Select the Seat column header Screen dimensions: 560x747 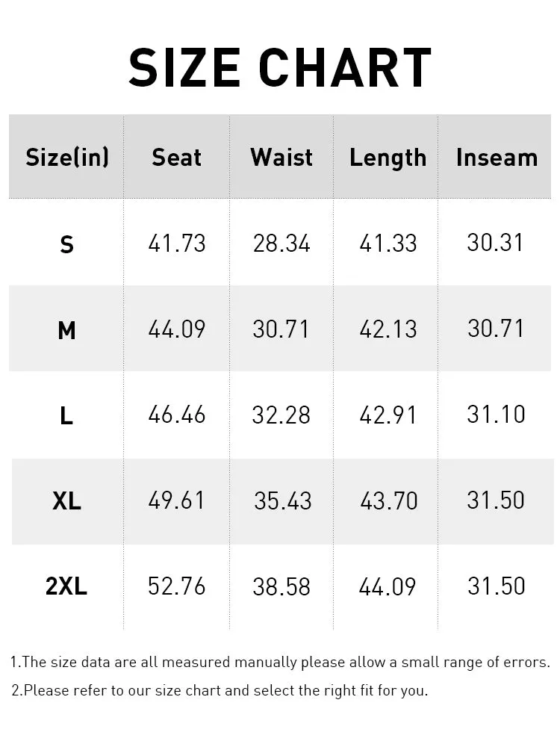(x=177, y=157)
